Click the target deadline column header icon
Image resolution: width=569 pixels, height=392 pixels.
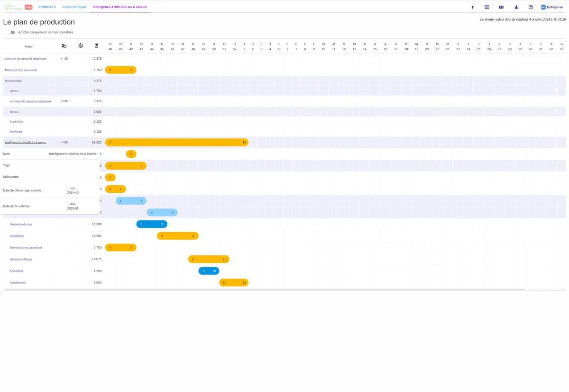click(x=81, y=46)
